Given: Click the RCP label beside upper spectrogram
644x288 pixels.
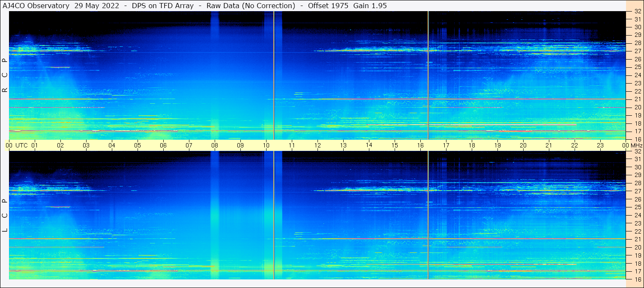Looking at the screenshot, I should [x=5, y=75].
